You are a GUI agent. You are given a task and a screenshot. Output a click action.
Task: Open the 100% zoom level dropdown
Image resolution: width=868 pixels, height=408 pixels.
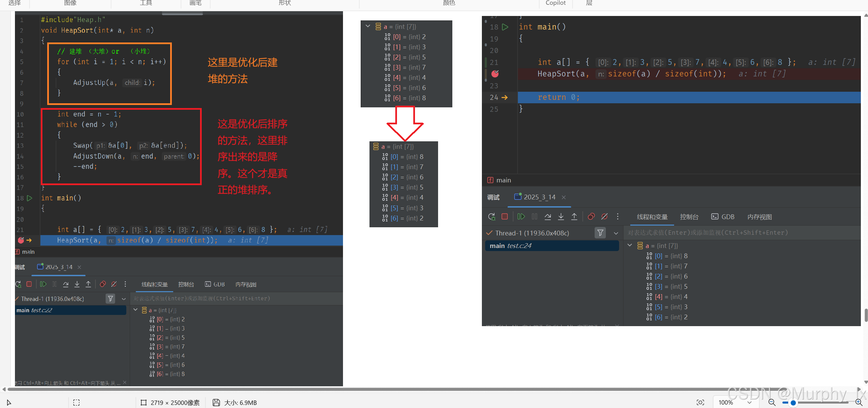click(x=749, y=403)
